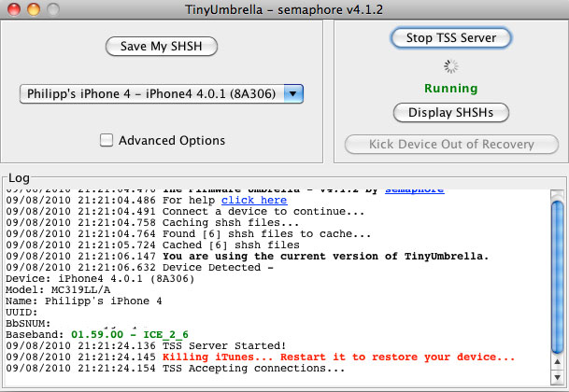The image size is (569, 392).
Task: Click the busy spinner above Running
Action: (x=451, y=66)
